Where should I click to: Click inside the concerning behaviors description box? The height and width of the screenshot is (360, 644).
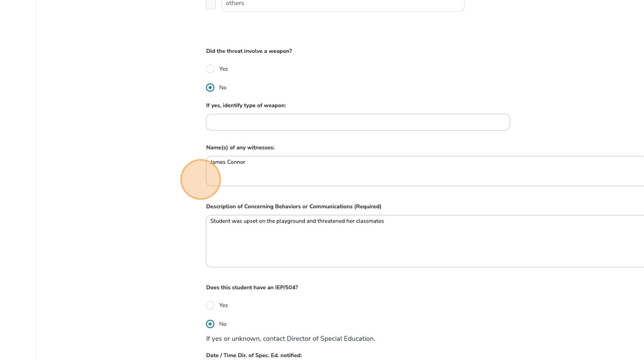[x=425, y=242]
